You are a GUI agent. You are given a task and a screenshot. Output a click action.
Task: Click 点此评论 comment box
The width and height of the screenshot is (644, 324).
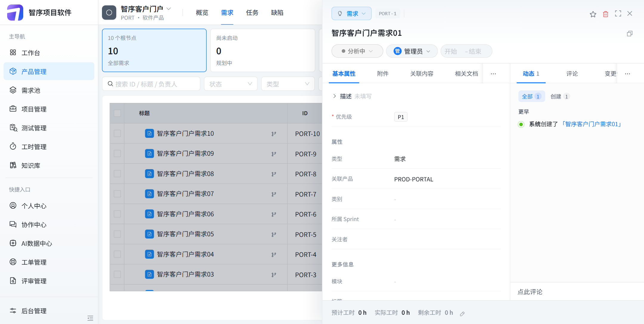[x=577, y=292]
